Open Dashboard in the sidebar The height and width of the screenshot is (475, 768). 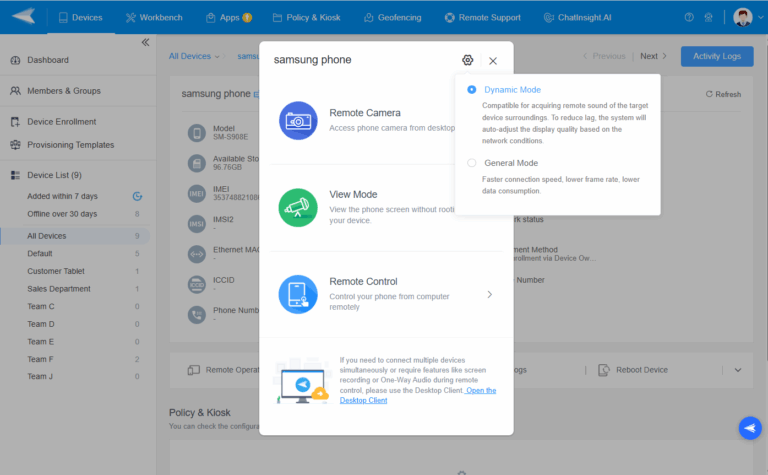point(48,60)
